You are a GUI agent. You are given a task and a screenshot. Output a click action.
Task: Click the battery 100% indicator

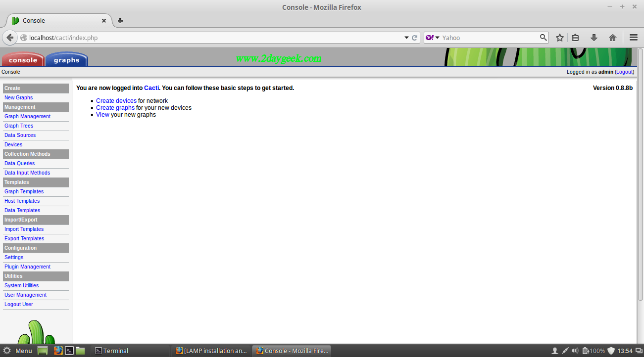pyautogui.click(x=594, y=351)
